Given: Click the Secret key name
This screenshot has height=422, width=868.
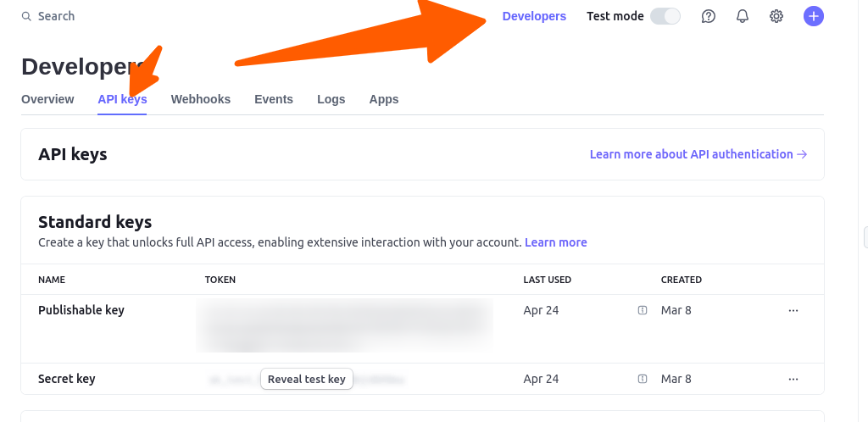Looking at the screenshot, I should [x=66, y=379].
